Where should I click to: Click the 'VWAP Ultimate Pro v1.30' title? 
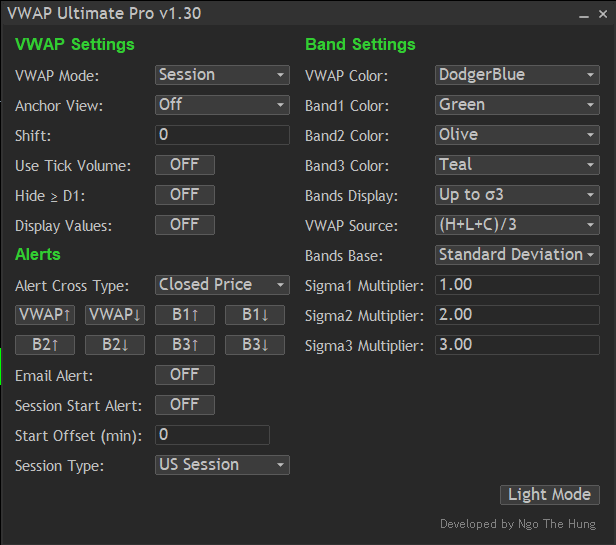(104, 14)
